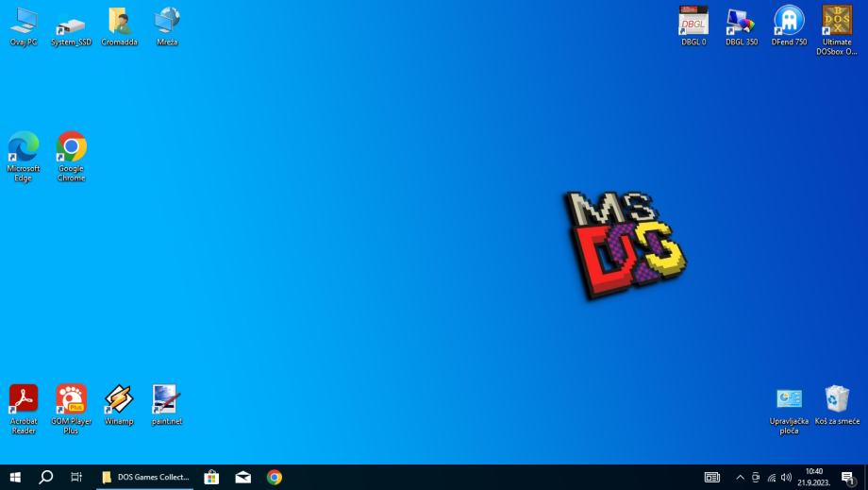
Task: Open the Ovaj PC desktop icon
Action: coord(24,26)
